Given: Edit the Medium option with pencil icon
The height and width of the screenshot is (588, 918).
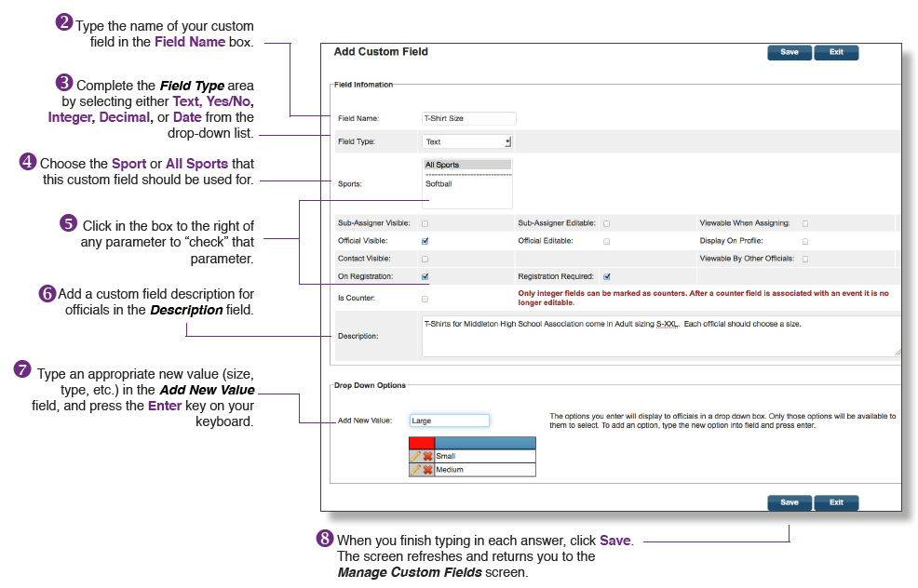Looking at the screenshot, I should [415, 470].
